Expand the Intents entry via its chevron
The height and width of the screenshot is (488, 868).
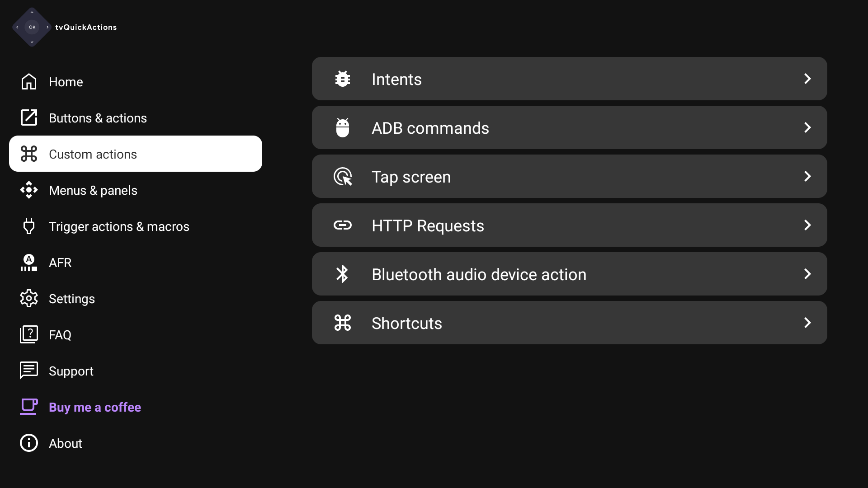808,79
